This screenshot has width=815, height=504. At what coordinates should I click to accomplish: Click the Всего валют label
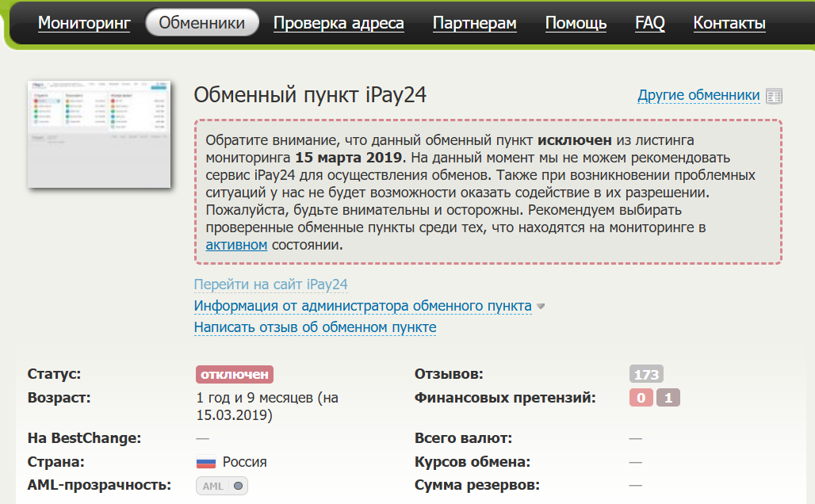[x=463, y=438]
